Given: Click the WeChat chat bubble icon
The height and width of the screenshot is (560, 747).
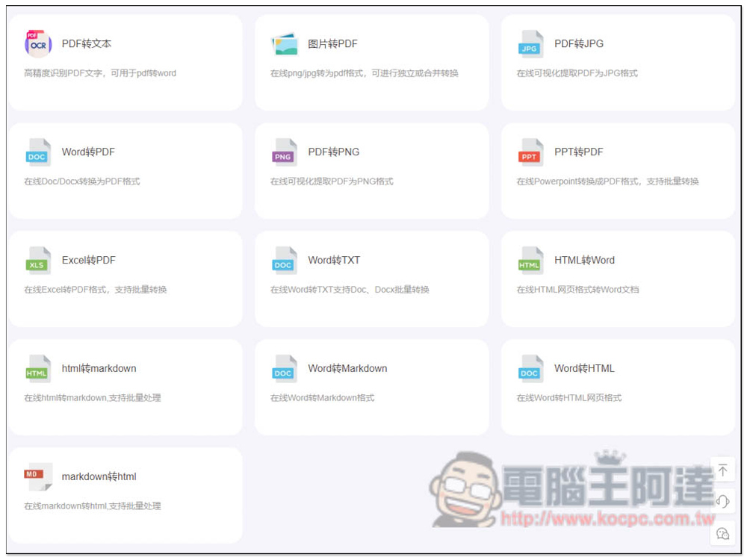Looking at the screenshot, I should tap(722, 533).
